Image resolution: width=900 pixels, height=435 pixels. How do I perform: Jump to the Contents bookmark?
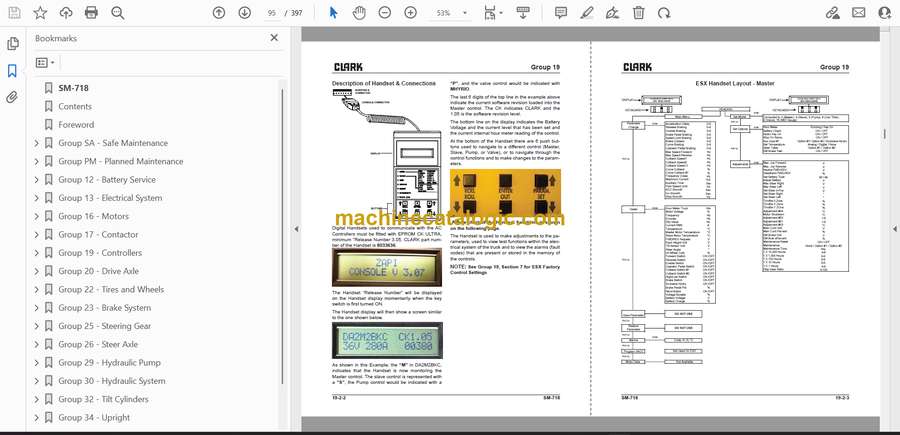75,106
